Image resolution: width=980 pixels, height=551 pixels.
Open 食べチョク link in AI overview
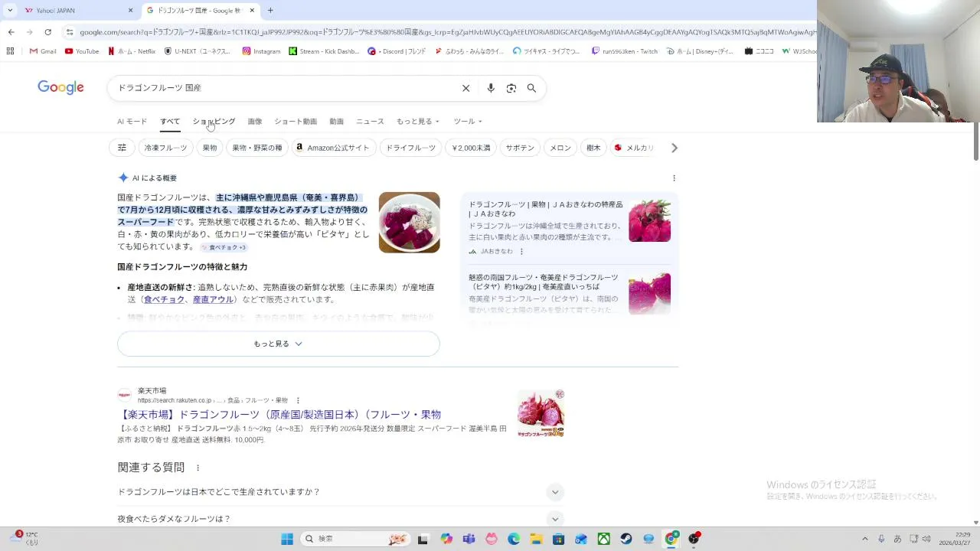[x=164, y=299]
